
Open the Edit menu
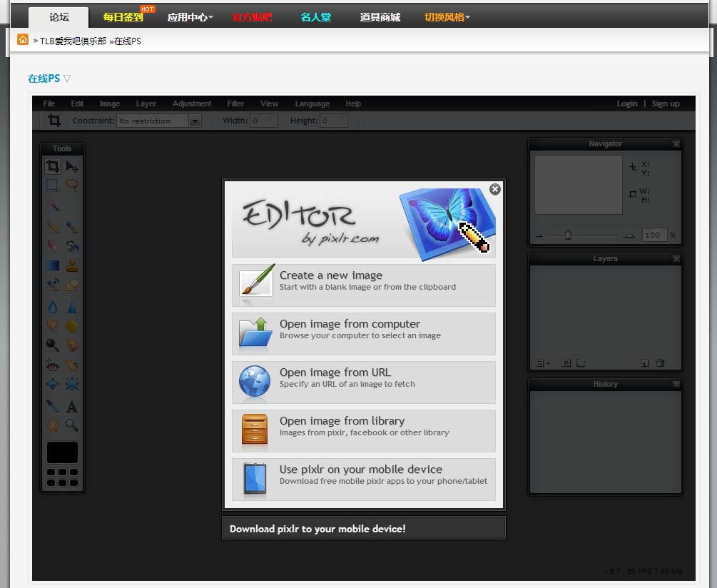tap(77, 103)
